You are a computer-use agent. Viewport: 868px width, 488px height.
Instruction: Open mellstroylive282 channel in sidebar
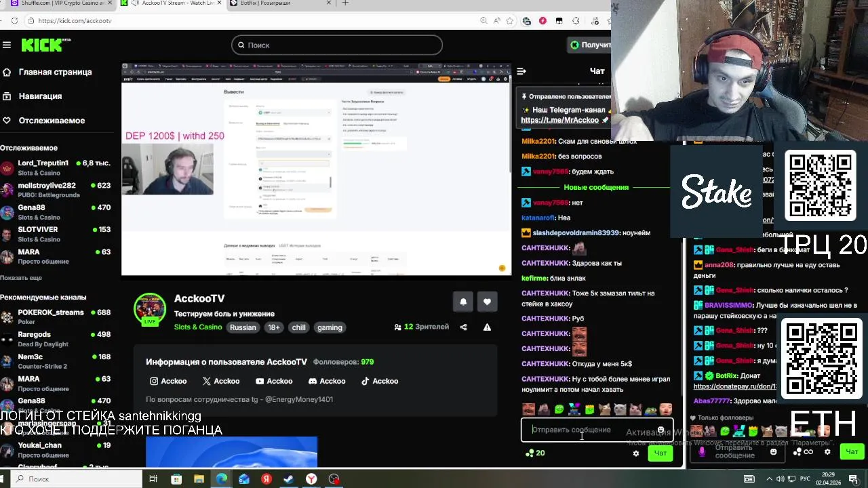(56, 190)
